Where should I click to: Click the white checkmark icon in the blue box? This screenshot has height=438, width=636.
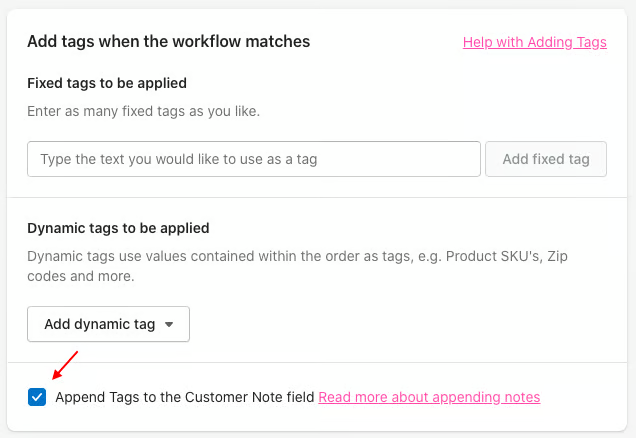tap(37, 397)
